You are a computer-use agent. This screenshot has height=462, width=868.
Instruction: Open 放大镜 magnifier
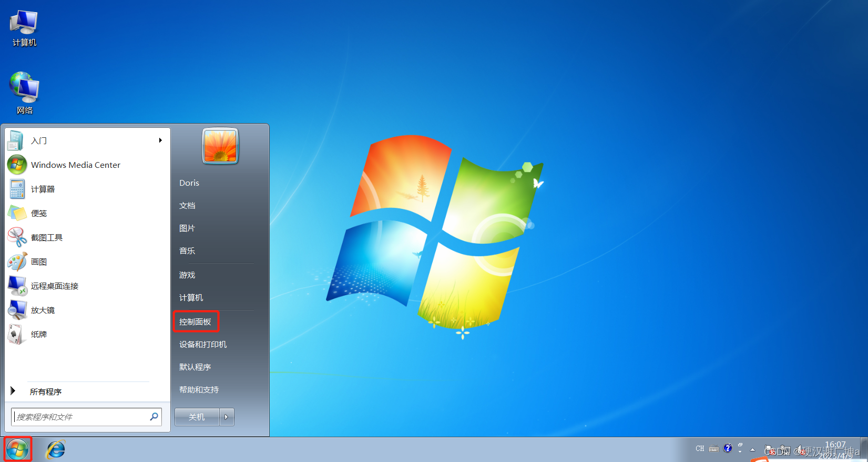point(87,310)
